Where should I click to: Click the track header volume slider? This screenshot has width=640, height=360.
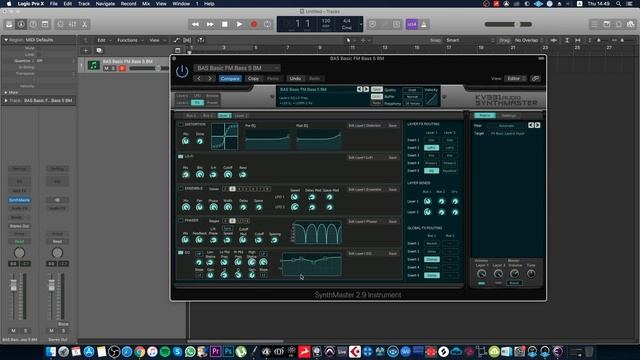pyautogui.click(x=149, y=68)
